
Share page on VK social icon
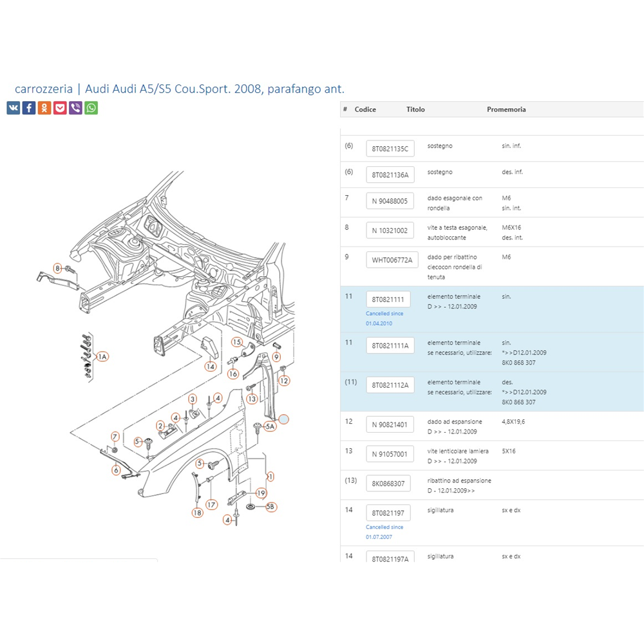[x=13, y=108]
